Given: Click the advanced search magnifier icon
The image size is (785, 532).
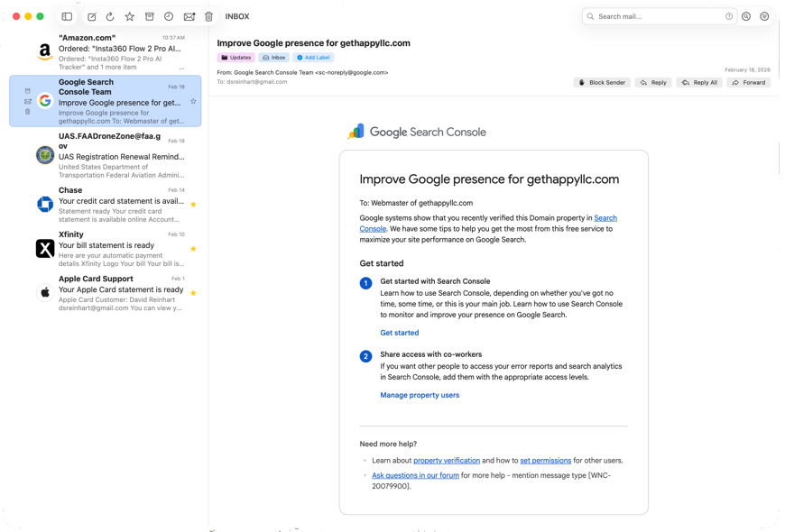Looking at the screenshot, I should pyautogui.click(x=746, y=16).
